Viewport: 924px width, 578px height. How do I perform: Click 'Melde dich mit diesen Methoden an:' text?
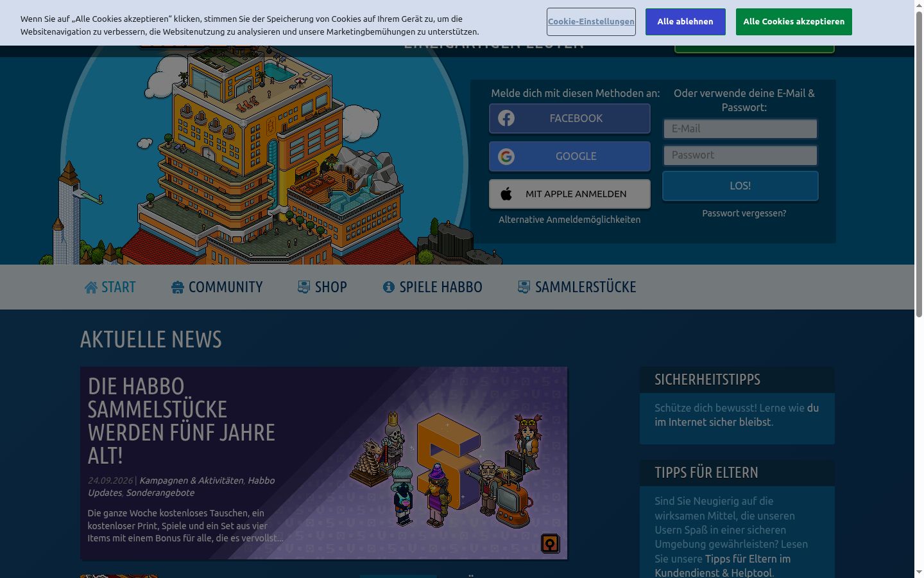pos(576,93)
